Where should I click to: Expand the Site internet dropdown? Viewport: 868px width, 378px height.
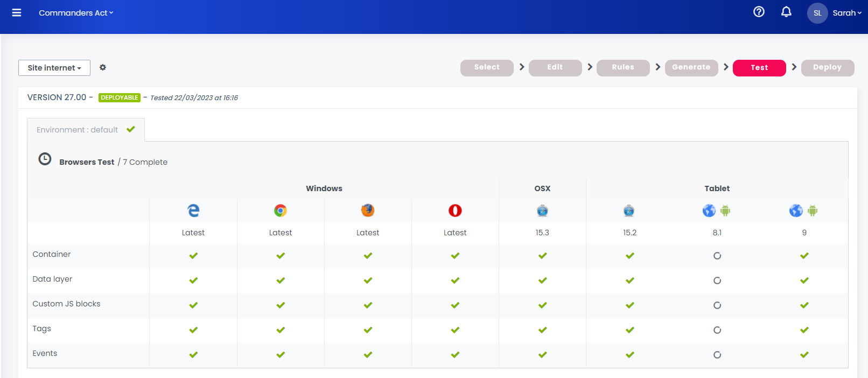tap(54, 68)
